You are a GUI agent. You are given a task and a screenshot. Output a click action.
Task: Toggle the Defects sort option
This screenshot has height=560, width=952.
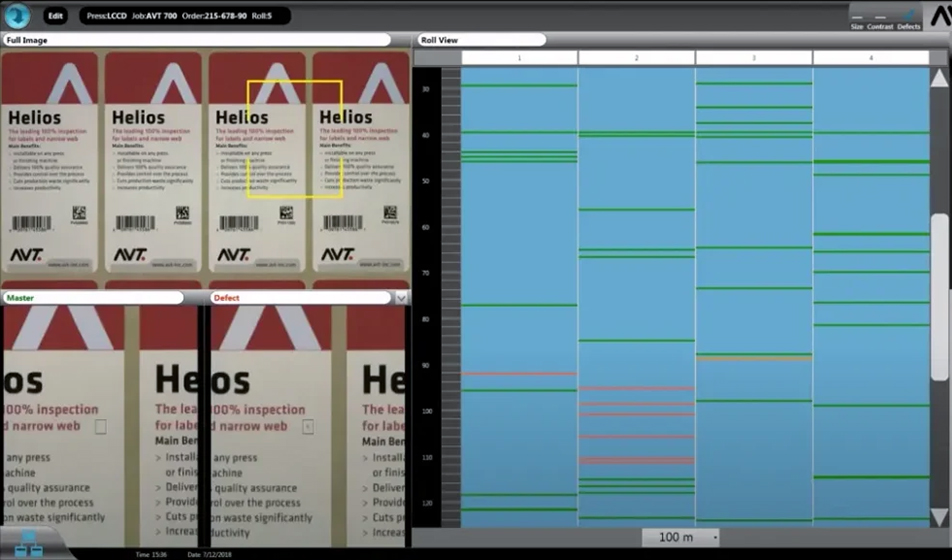coord(908,19)
